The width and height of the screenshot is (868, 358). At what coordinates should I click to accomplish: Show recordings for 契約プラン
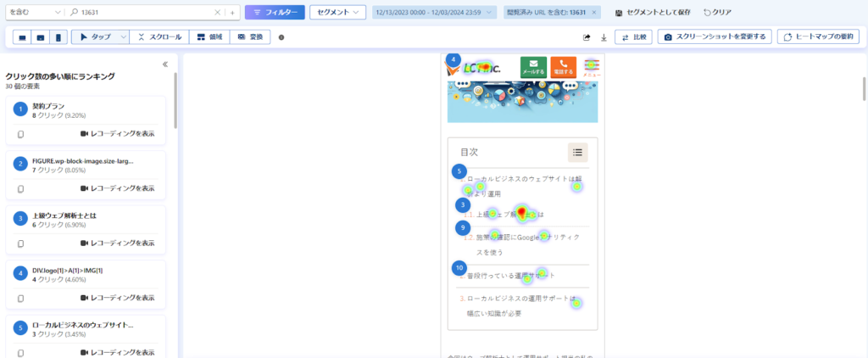click(117, 134)
